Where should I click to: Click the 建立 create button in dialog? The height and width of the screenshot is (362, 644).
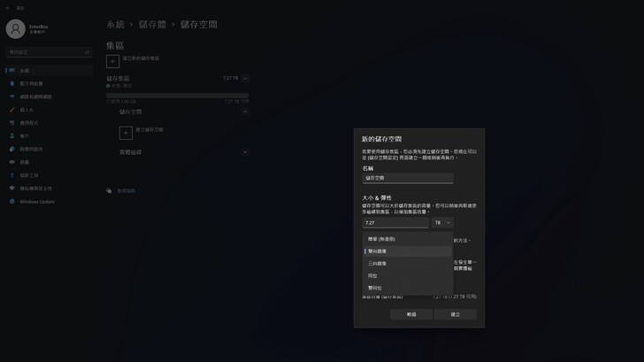pyautogui.click(x=456, y=314)
